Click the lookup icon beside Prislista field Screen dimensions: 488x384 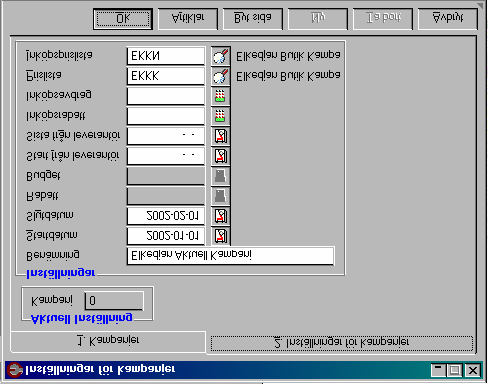click(x=220, y=76)
